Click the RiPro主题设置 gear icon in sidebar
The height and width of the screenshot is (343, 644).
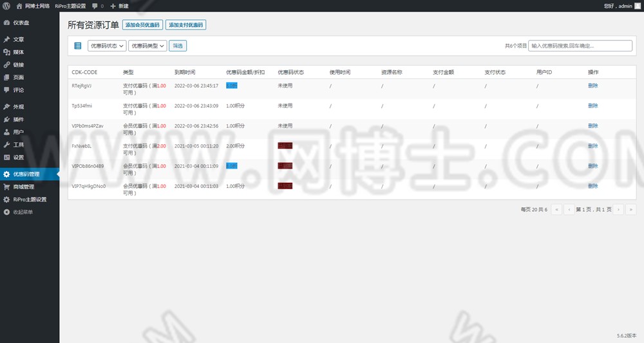tap(6, 199)
